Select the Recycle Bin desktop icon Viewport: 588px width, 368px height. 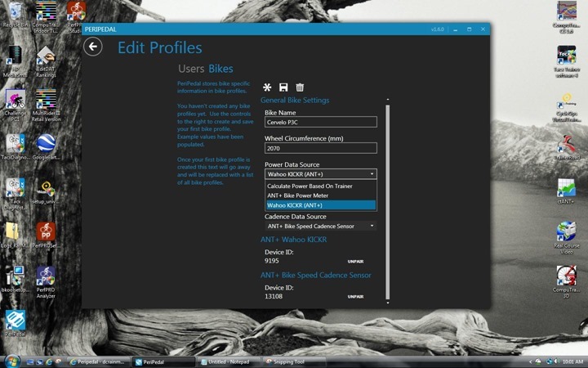point(15,15)
